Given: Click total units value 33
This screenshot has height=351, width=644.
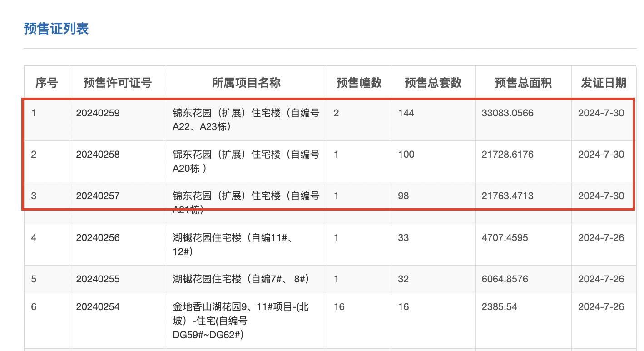Looking at the screenshot, I should [403, 237].
